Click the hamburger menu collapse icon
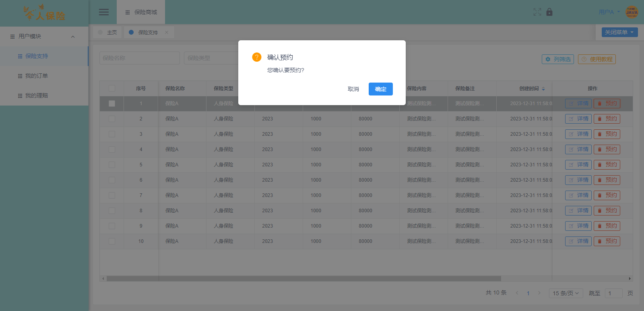 coord(104,12)
